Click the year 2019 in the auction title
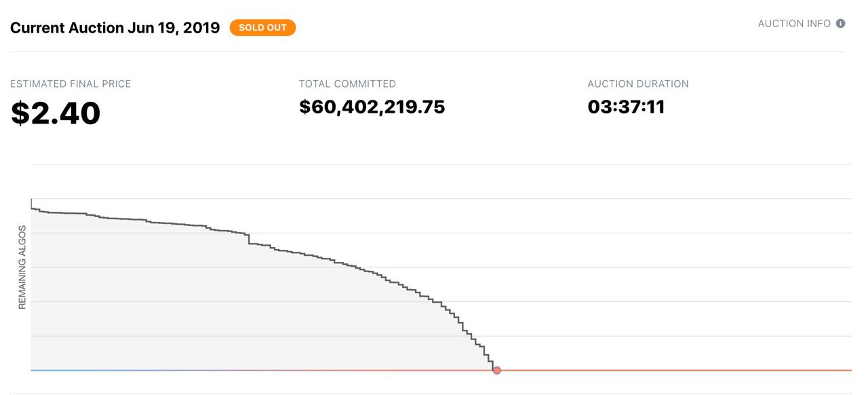Viewport: 868px width, 395px height. (201, 28)
